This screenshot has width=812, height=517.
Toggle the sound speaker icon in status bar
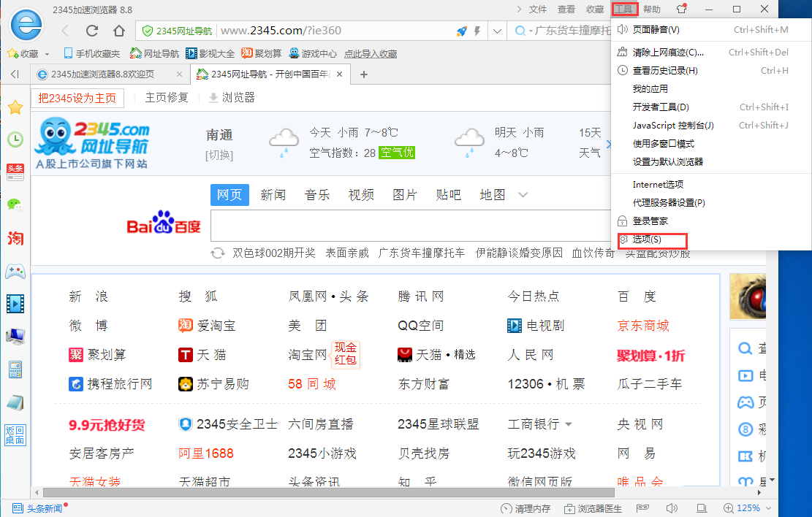click(x=672, y=509)
